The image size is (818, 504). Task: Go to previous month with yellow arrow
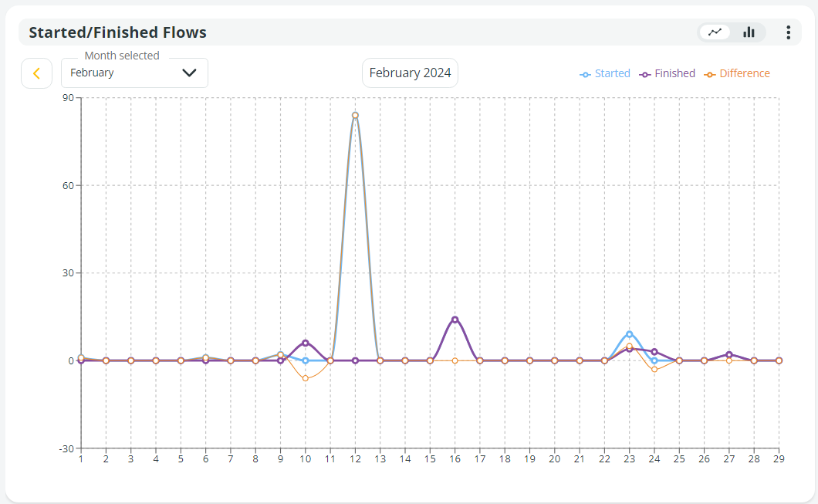pyautogui.click(x=36, y=73)
